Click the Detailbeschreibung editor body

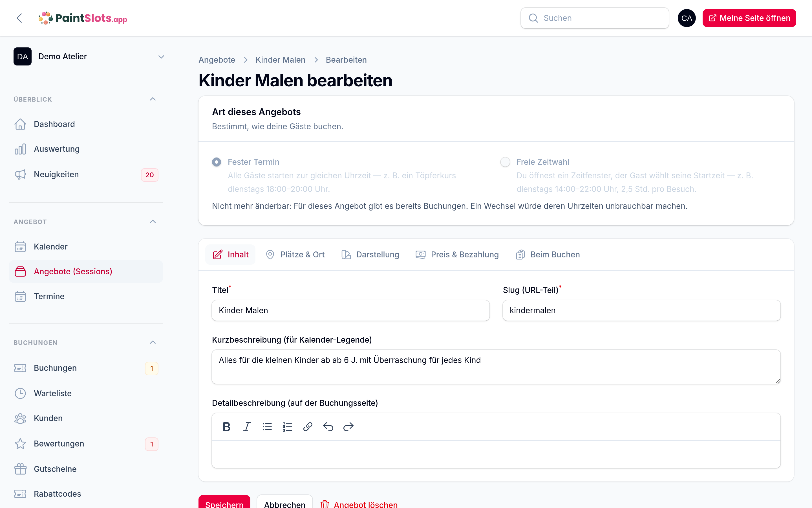496,454
